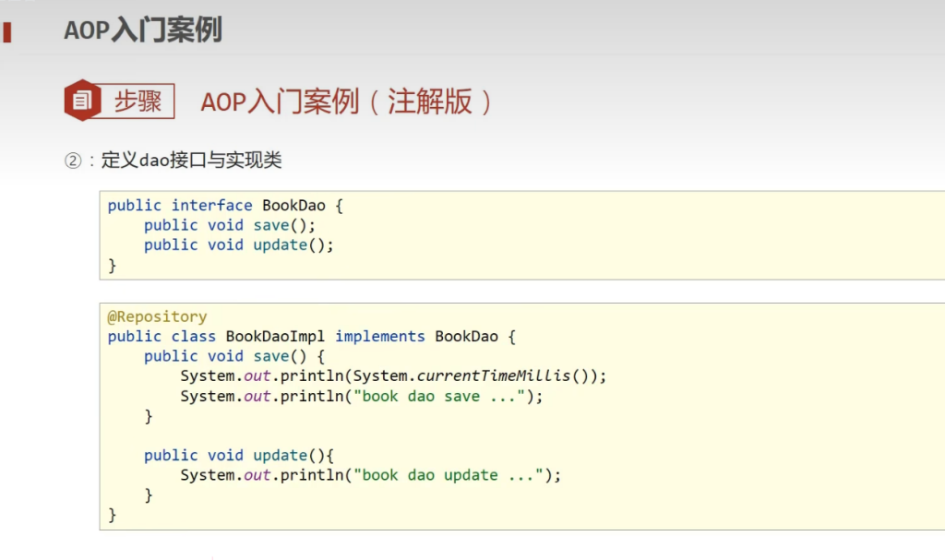This screenshot has width=945, height=560.
Task: Click the "book dao update ..." string
Action: coord(449,476)
